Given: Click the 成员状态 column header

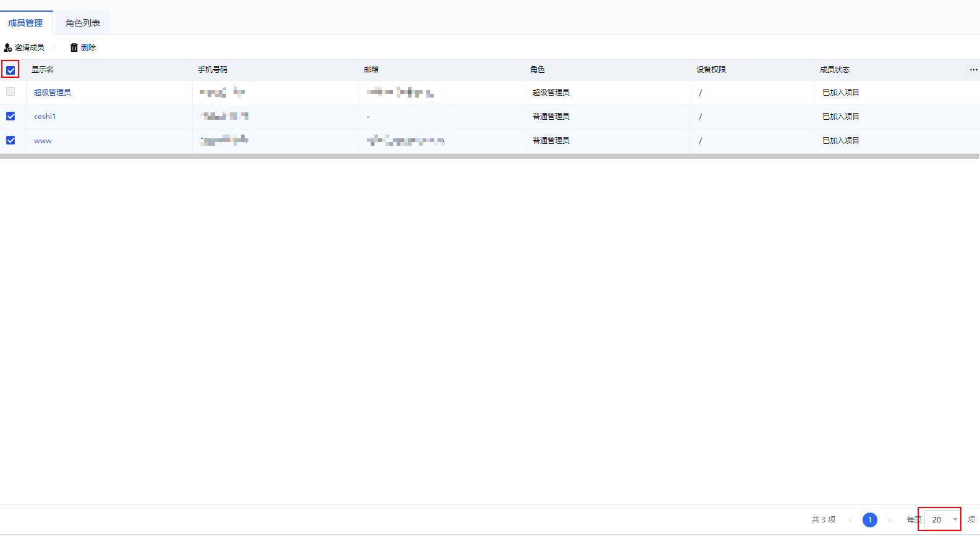Looking at the screenshot, I should (834, 70).
